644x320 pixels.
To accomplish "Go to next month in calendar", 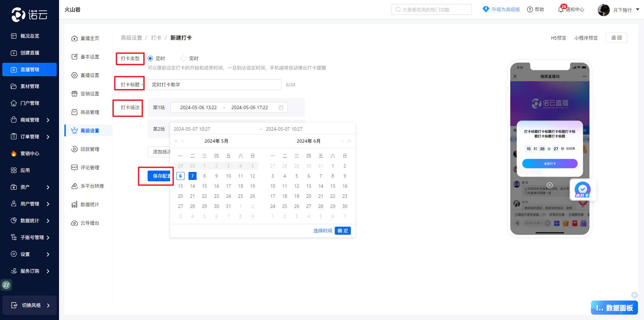I will coord(342,141).
